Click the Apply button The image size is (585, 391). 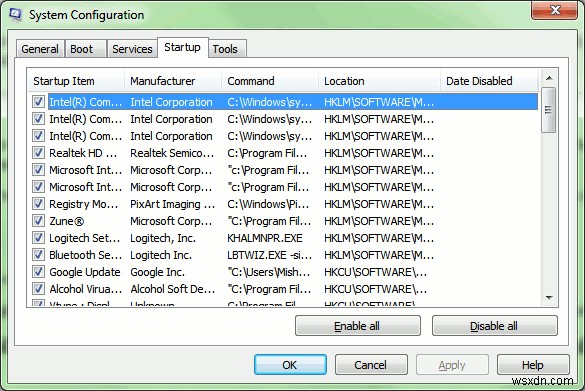452,365
